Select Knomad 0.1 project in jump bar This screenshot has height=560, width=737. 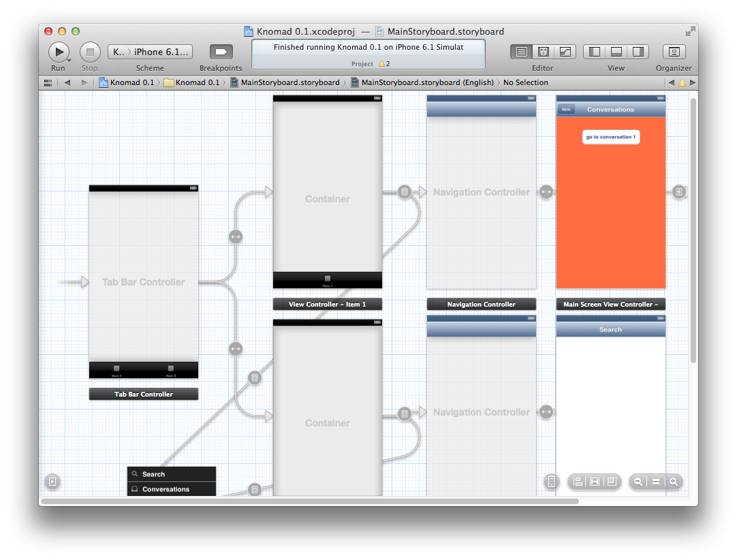coord(127,82)
